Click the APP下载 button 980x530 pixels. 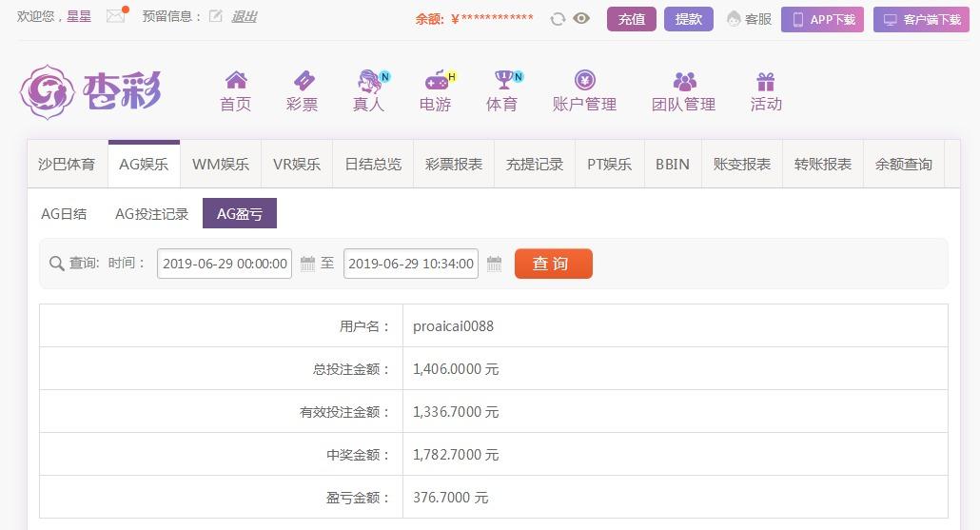click(x=822, y=20)
